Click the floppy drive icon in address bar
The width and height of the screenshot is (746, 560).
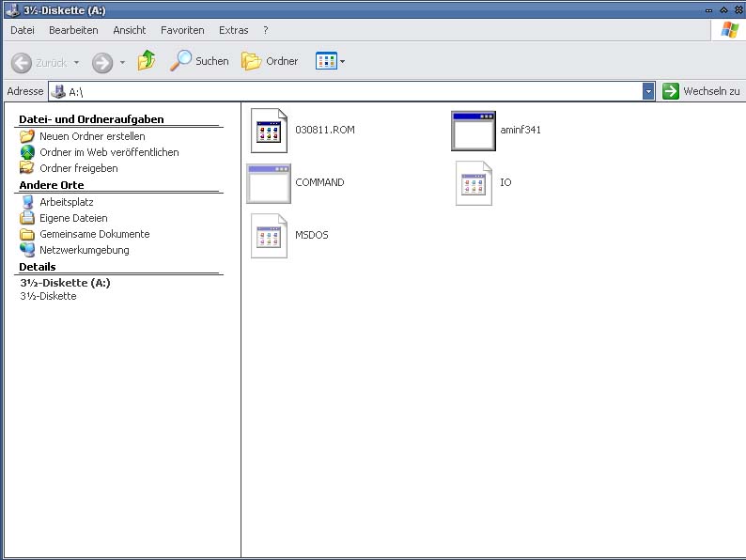pos(58,91)
